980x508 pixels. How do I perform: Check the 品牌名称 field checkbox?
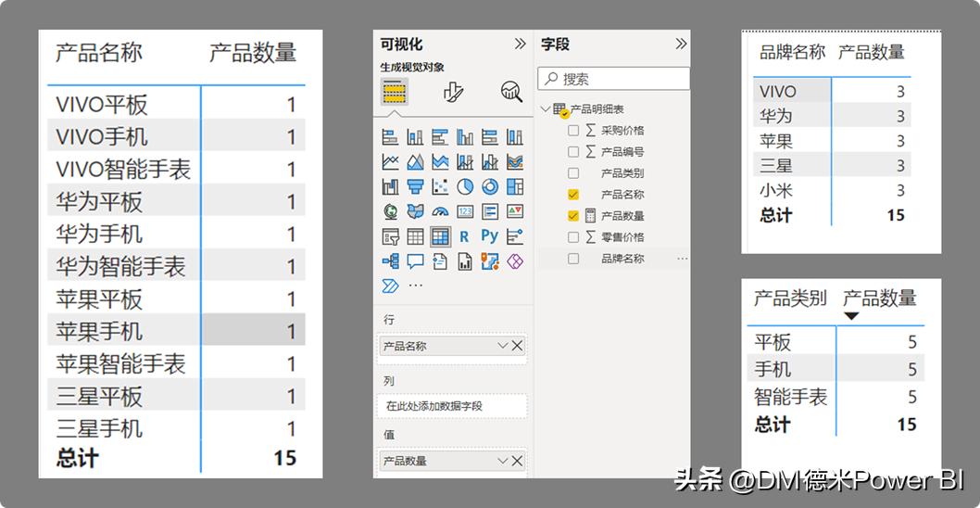[573, 259]
